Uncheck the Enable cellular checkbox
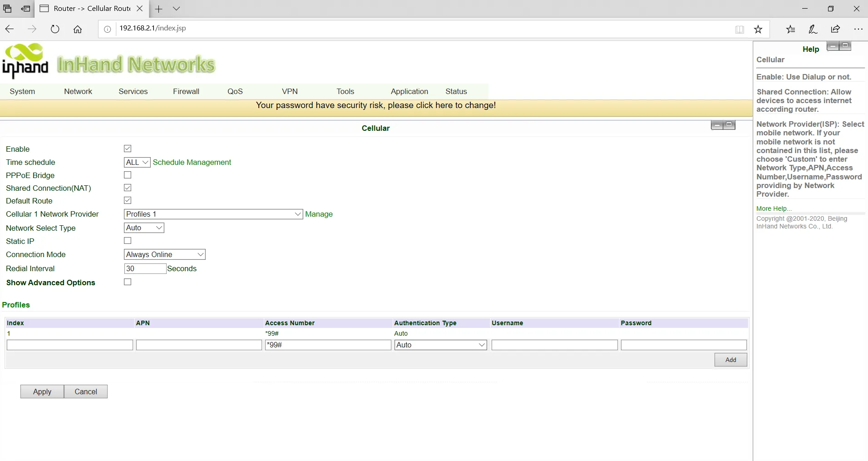The image size is (868, 461). [128, 149]
